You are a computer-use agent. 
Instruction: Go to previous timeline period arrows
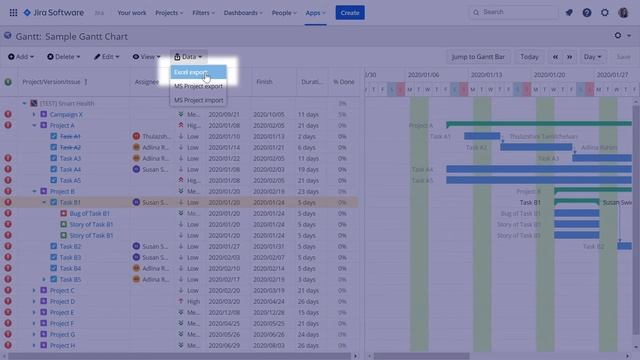click(555, 57)
